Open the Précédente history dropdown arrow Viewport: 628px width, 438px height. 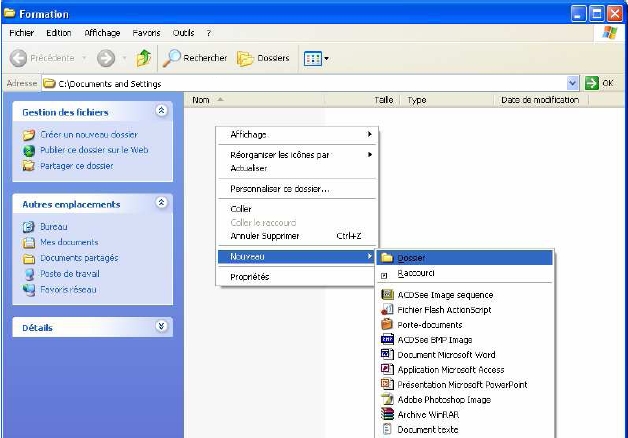click(x=84, y=58)
